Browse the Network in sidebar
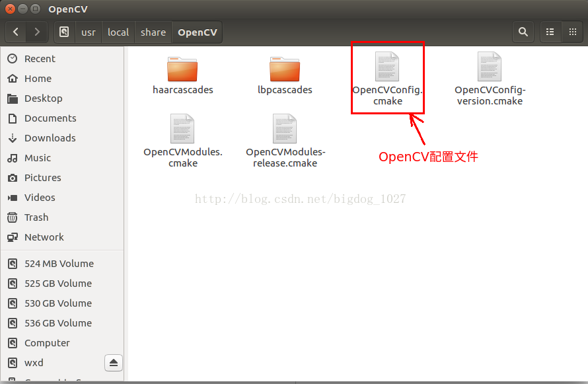Viewport: 588px width, 384px height. (x=44, y=237)
